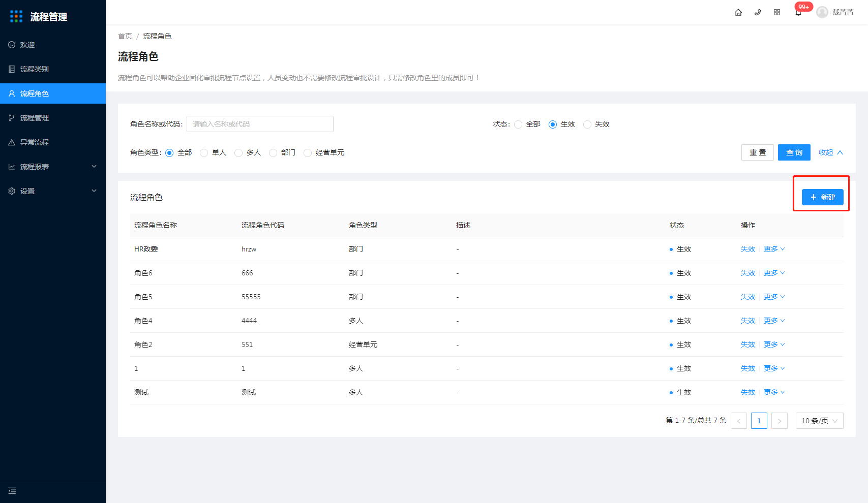Image resolution: width=868 pixels, height=503 pixels.
Task: Select status 全部 radio button
Action: click(x=518, y=124)
